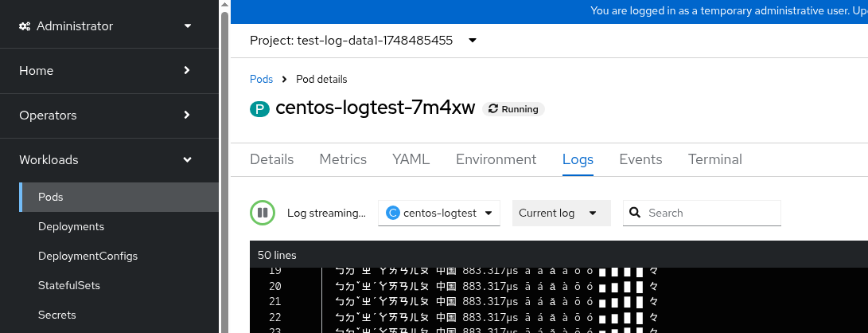Open the Events tab

coord(640,159)
